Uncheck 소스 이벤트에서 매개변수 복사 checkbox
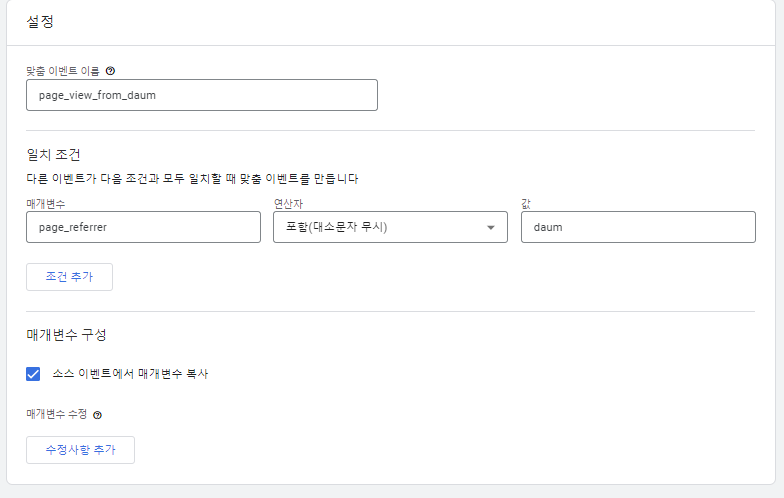 click(x=33, y=374)
